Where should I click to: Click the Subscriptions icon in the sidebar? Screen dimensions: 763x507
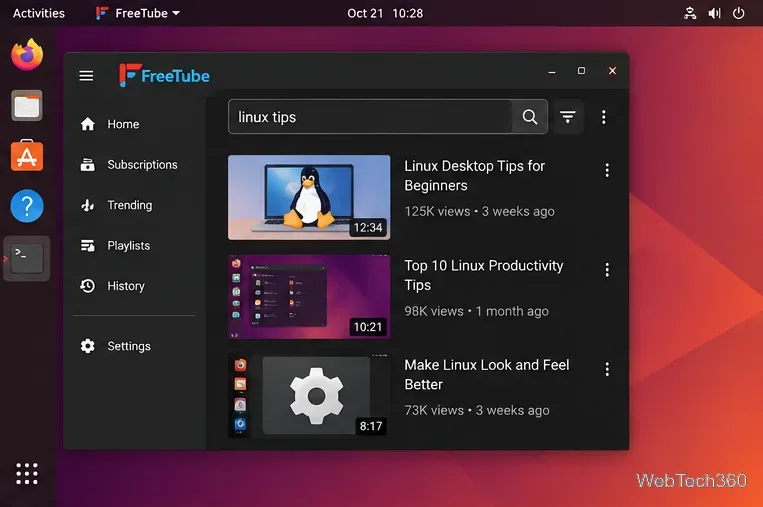pos(88,165)
